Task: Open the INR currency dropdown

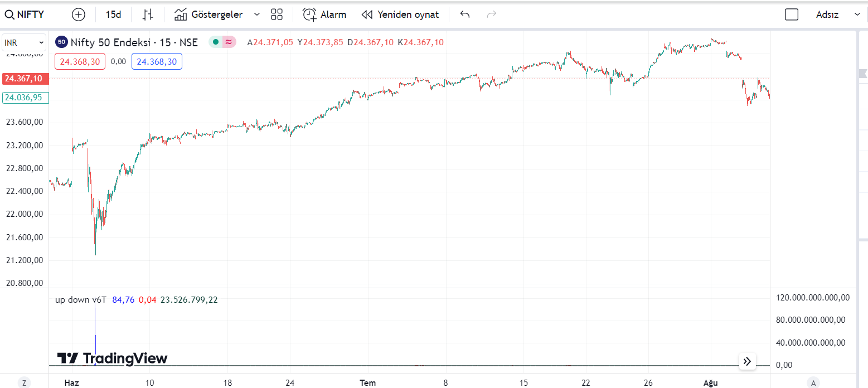Action: pyautogui.click(x=25, y=42)
